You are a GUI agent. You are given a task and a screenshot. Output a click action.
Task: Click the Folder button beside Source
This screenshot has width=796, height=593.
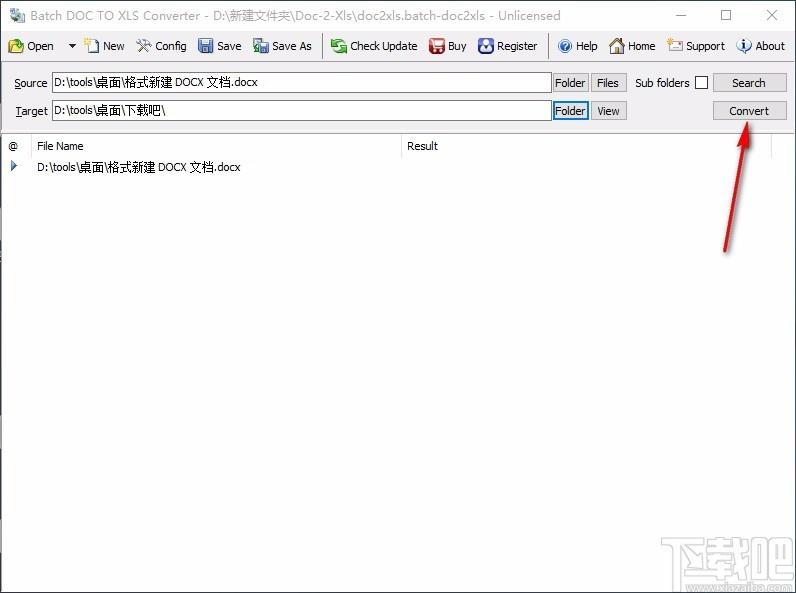(x=570, y=83)
